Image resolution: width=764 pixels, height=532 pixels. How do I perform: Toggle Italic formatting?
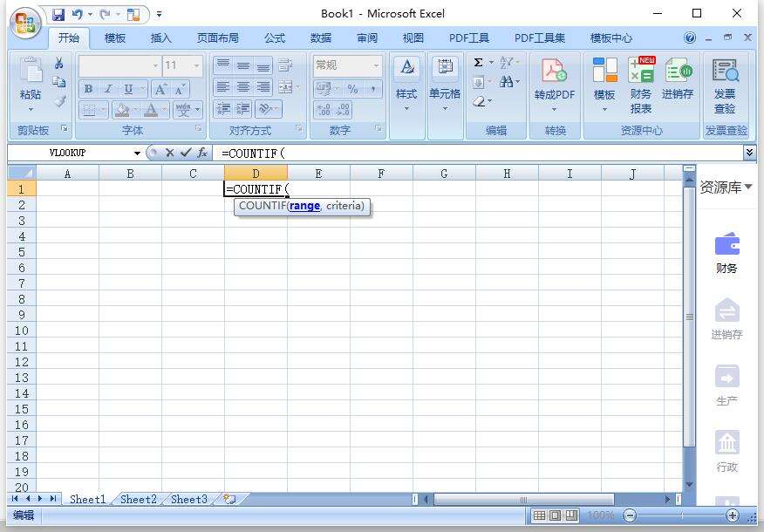click(108, 89)
